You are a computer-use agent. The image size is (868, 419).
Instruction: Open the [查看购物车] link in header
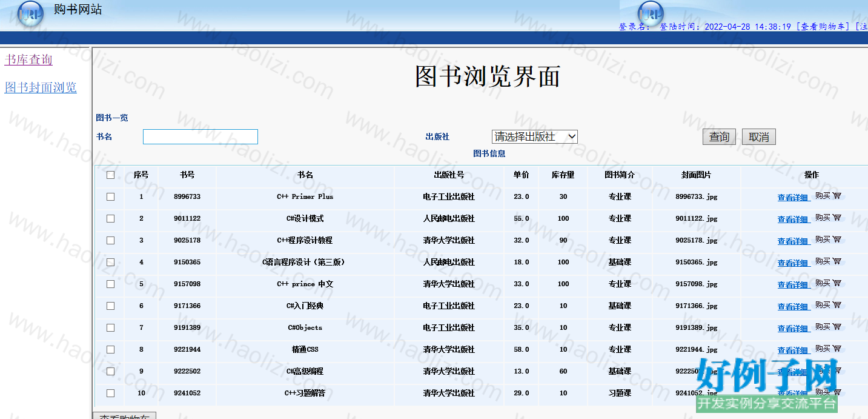pos(823,27)
